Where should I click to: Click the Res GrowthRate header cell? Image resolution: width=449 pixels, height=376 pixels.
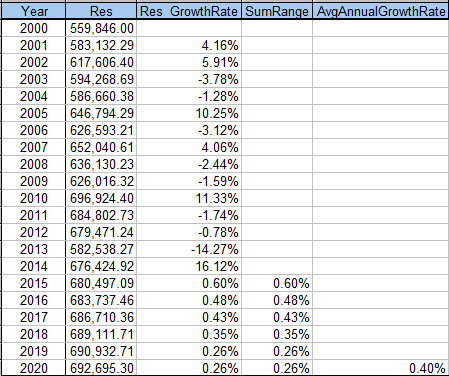(x=189, y=11)
